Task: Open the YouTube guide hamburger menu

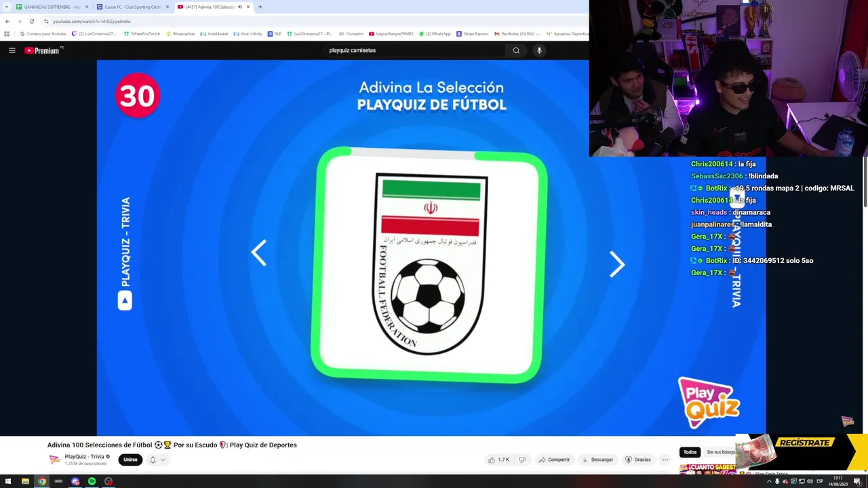Action: tap(12, 50)
